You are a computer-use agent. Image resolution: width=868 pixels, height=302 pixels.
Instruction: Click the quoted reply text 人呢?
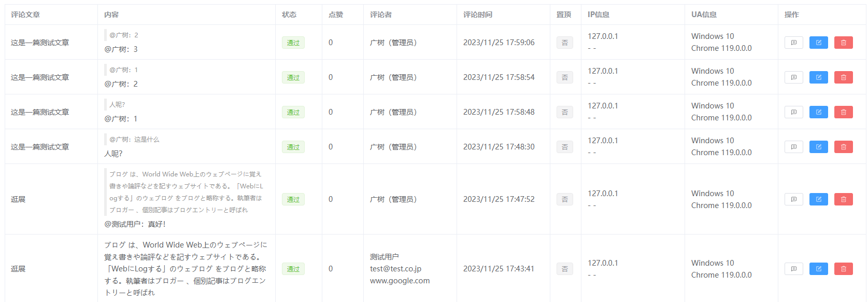[x=117, y=105]
